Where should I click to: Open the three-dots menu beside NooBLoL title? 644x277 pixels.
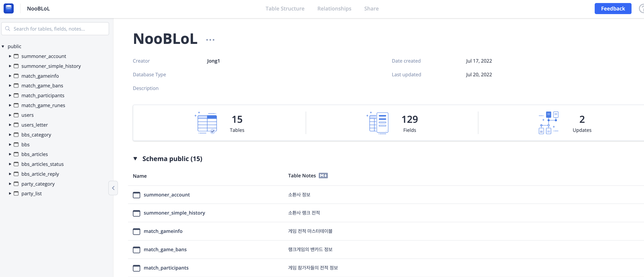tap(210, 40)
